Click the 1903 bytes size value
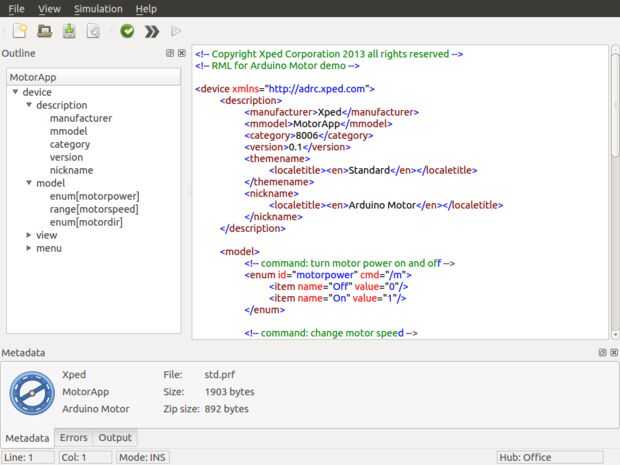 click(x=229, y=392)
